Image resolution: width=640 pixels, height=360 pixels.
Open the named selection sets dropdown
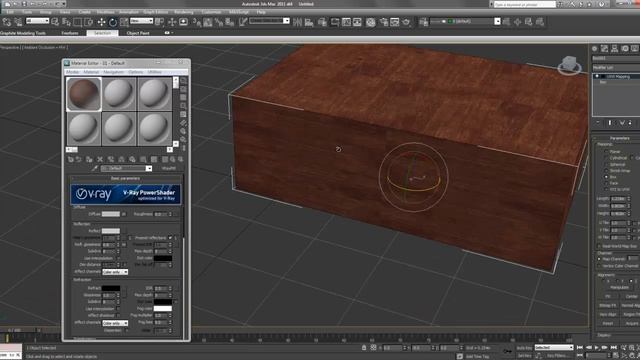[269, 21]
